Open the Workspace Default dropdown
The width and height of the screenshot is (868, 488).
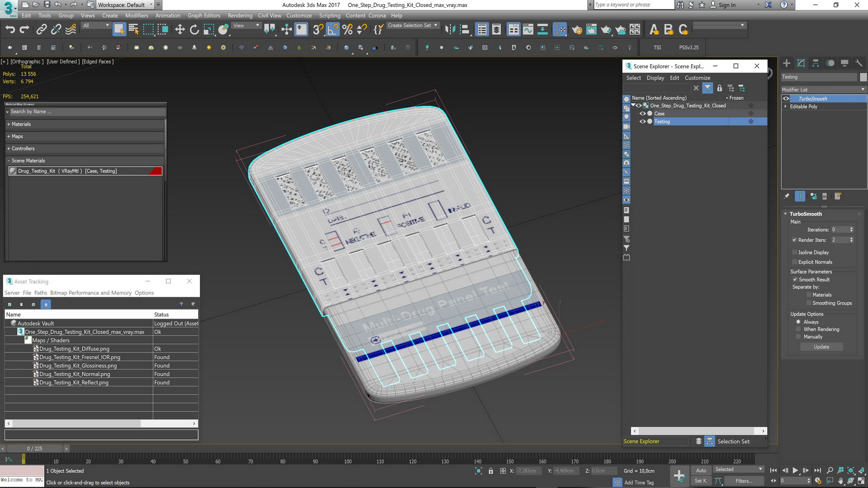click(125, 5)
